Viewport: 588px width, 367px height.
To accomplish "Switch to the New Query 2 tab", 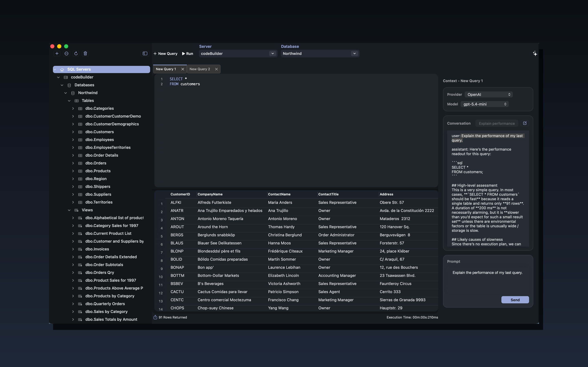I will (x=200, y=69).
